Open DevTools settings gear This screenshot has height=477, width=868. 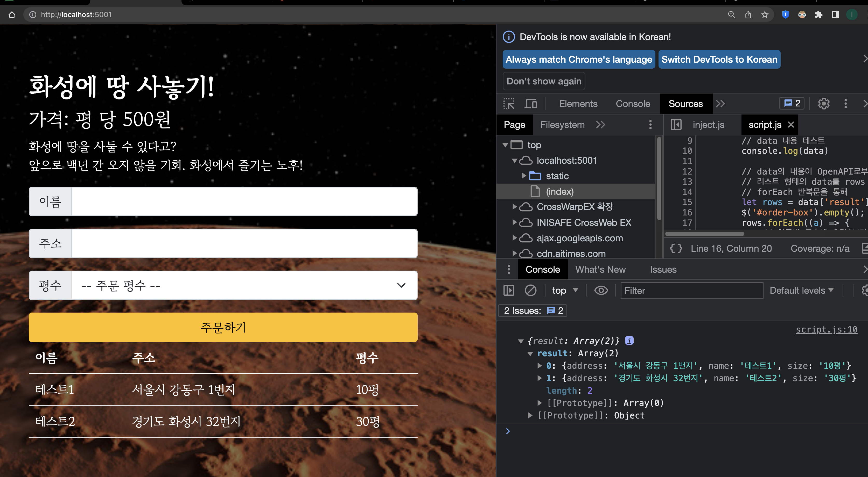[x=823, y=104]
